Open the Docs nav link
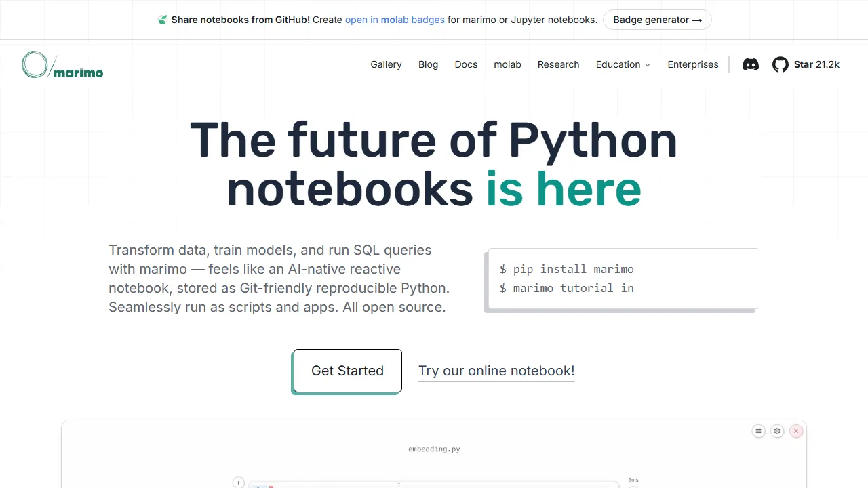Screen dimensions: 868x488 pyautogui.click(x=466, y=64)
